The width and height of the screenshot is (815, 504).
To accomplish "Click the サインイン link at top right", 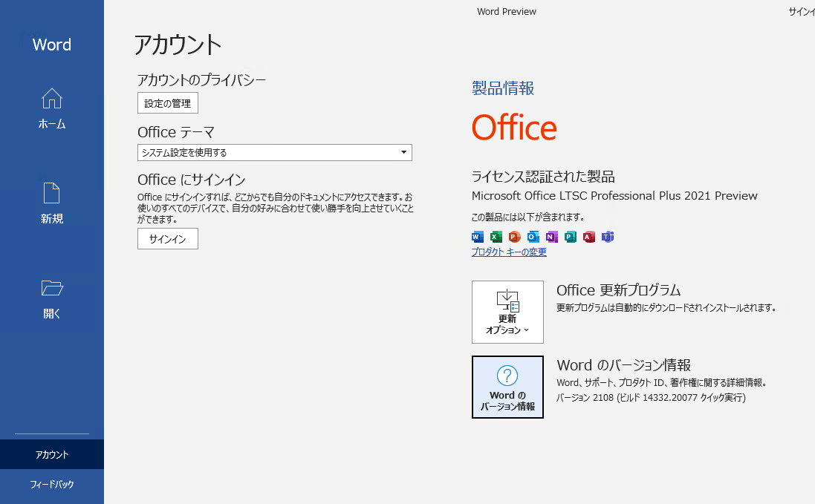I will pyautogui.click(x=802, y=11).
